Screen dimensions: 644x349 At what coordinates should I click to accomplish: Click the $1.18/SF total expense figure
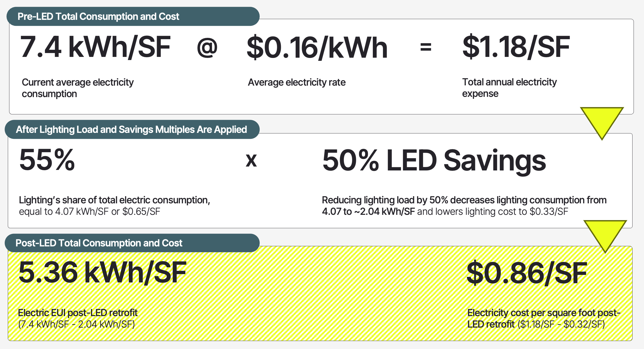point(516,47)
